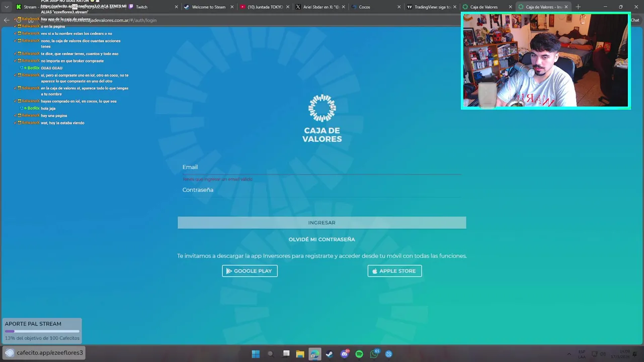Click the 'Te invitamos a descargar' text
The height and width of the screenshot is (362, 644).
coord(322,256)
